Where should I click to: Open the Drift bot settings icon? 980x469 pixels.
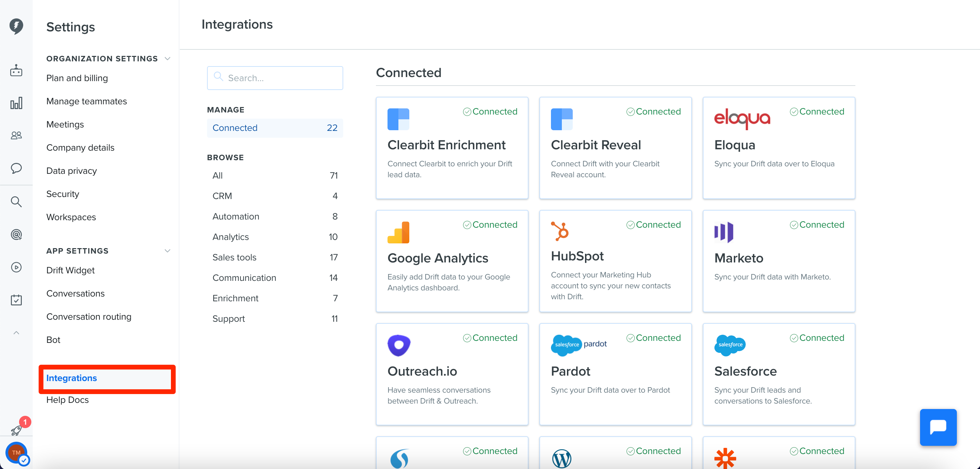[16, 71]
